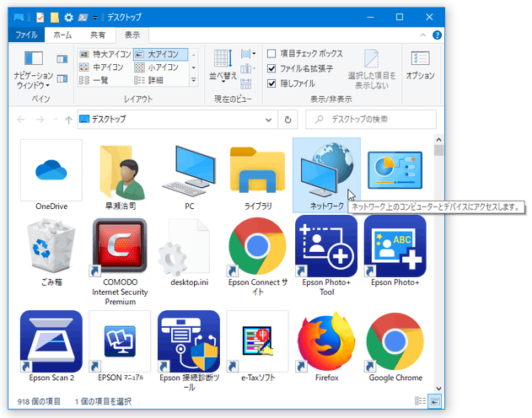
Task: Uncheck the ファイル名拡張子 checkbox
Action: pyautogui.click(x=271, y=68)
